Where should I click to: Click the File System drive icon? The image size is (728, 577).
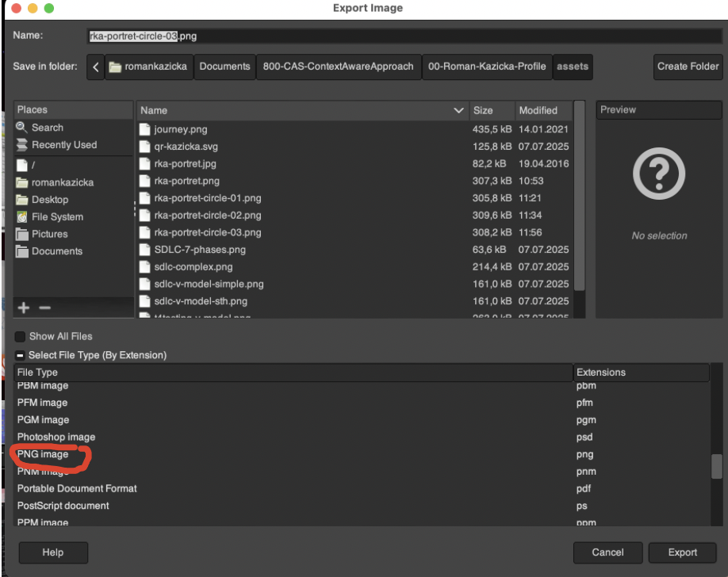[x=22, y=217]
